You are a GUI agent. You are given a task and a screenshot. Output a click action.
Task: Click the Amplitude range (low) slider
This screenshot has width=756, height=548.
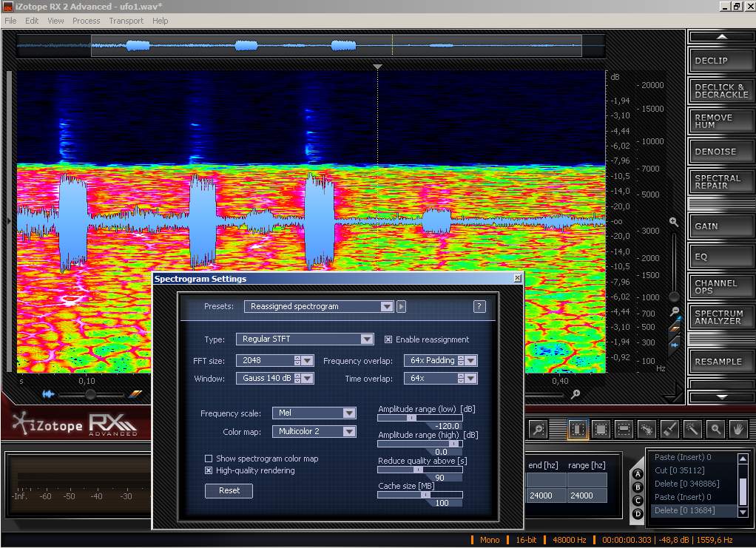tap(420, 418)
